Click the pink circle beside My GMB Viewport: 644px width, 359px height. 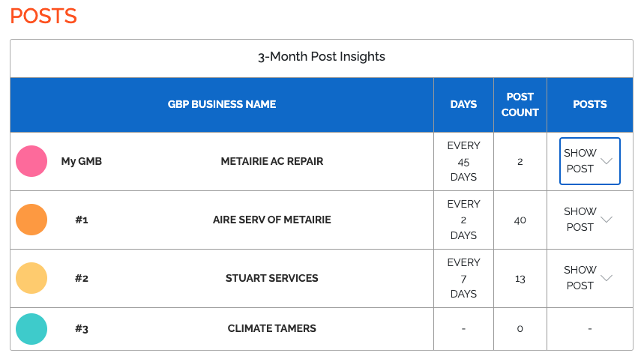click(31, 161)
